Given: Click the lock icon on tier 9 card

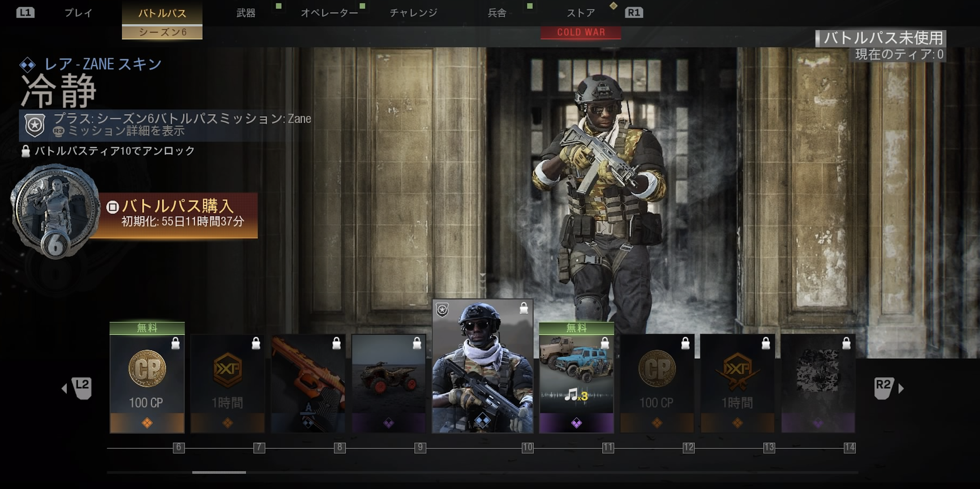Looking at the screenshot, I should point(417,344).
